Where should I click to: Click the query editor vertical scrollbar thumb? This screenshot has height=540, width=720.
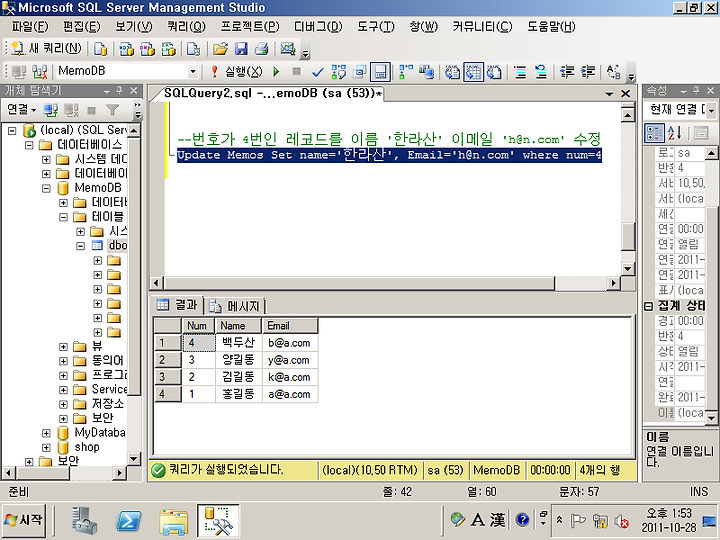[628, 236]
